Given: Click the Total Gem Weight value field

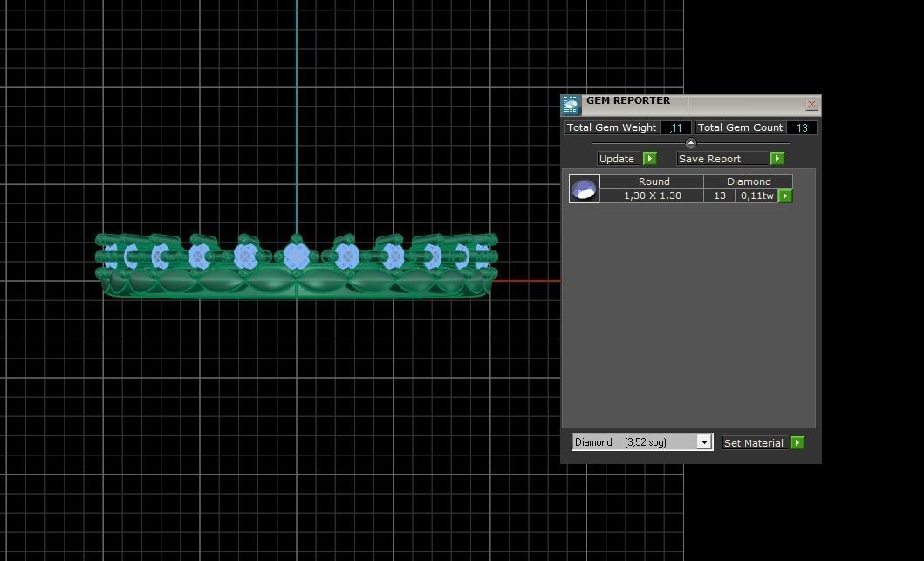Looking at the screenshot, I should coord(675,128).
